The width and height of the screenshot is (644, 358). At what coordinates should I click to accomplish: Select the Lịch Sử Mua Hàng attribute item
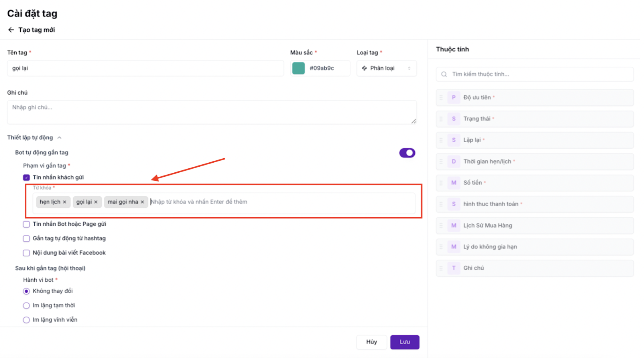(535, 226)
